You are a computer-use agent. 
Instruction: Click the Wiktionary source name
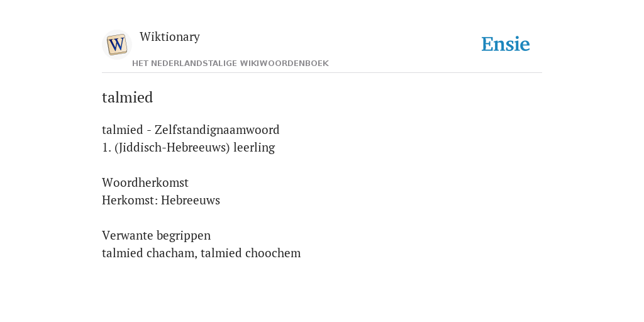(x=170, y=36)
